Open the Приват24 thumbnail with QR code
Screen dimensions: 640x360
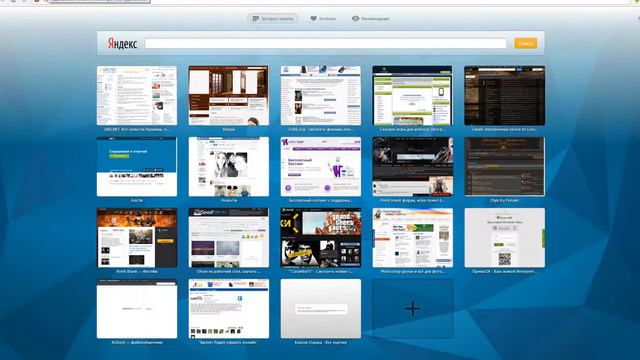[504, 238]
